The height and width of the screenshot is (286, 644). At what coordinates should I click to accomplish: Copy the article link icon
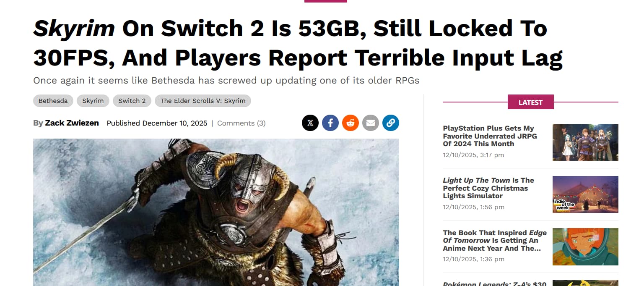pyautogui.click(x=391, y=123)
